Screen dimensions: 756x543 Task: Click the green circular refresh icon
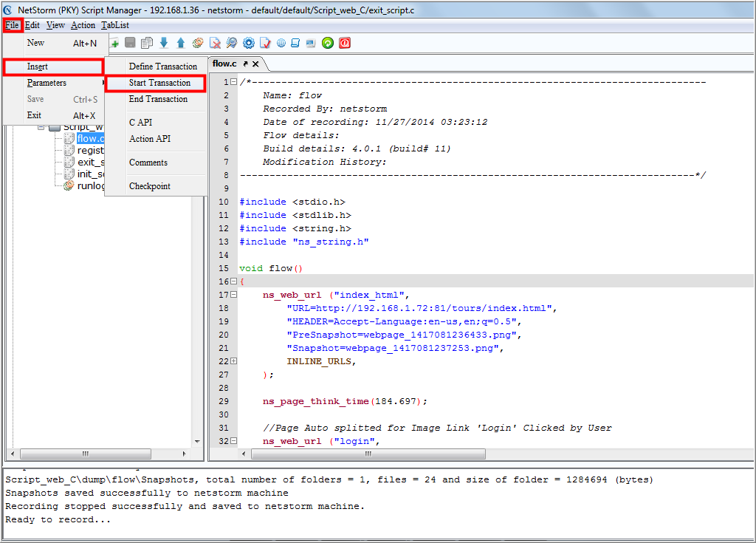(328, 43)
